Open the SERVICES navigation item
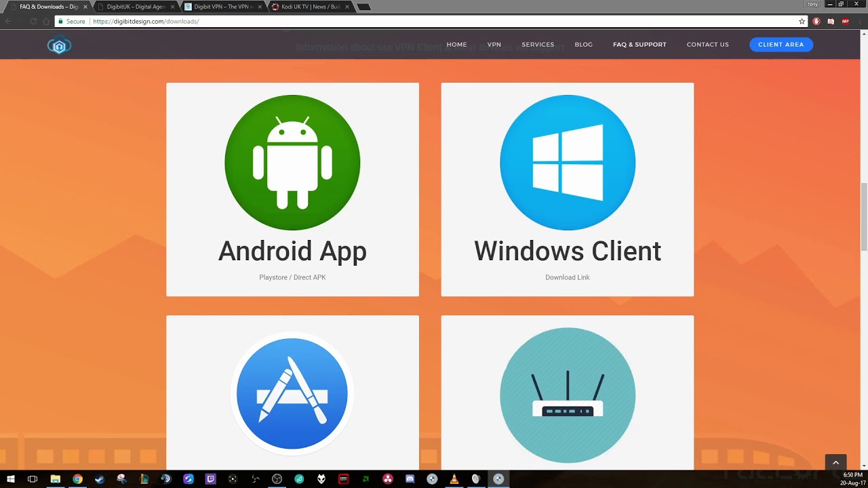The height and width of the screenshot is (488, 868). (538, 45)
